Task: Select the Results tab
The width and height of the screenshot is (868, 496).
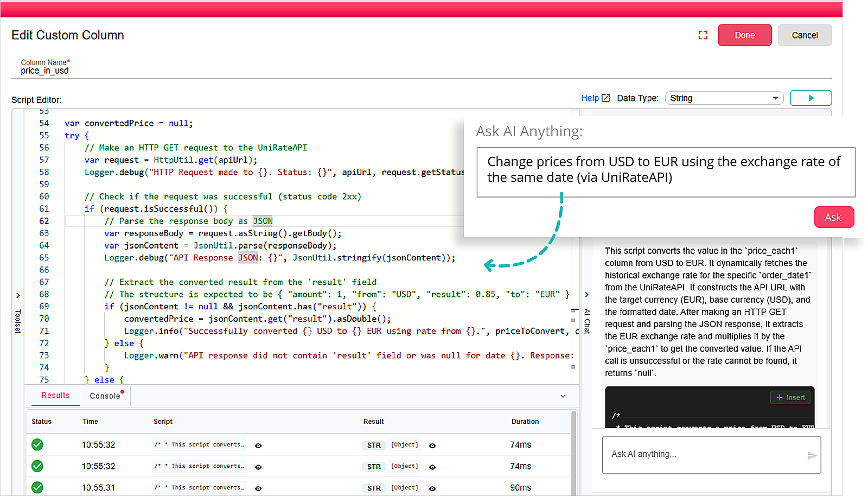Action: click(55, 396)
